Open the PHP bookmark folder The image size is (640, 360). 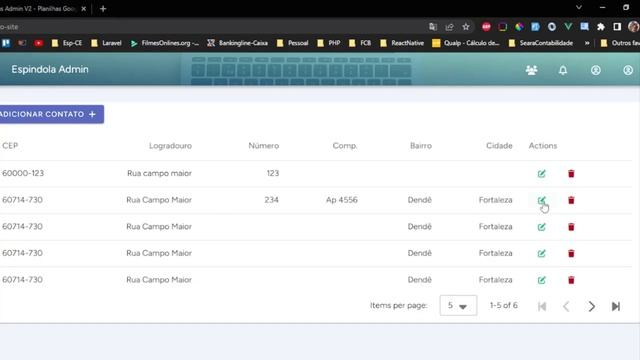click(329, 43)
